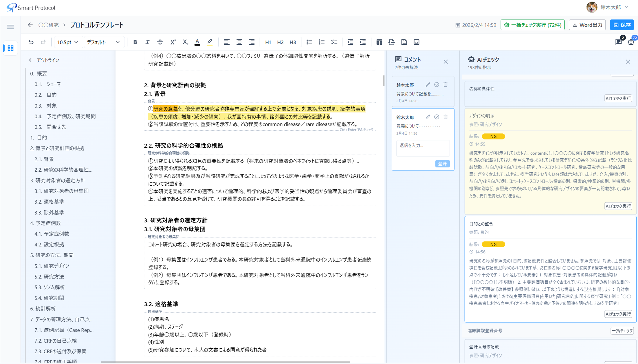Open the text highlight color marker
The height and width of the screenshot is (364, 638).
(x=210, y=42)
